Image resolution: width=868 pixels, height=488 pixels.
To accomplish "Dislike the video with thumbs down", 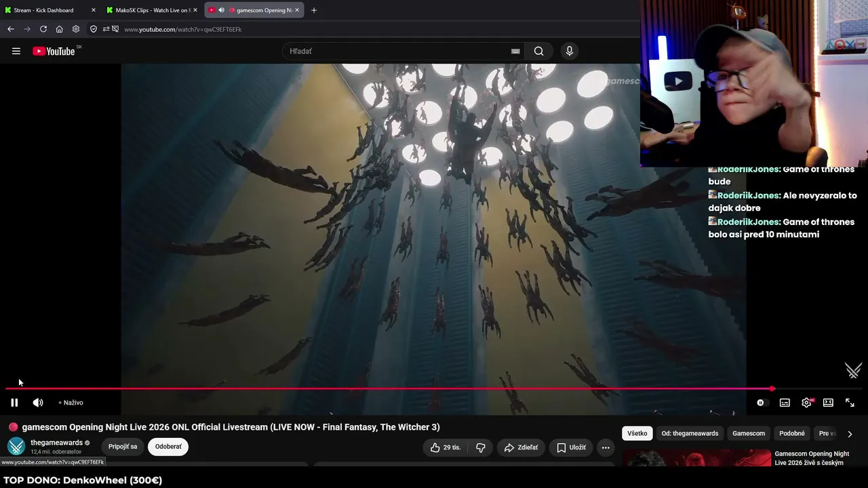I will click(481, 447).
